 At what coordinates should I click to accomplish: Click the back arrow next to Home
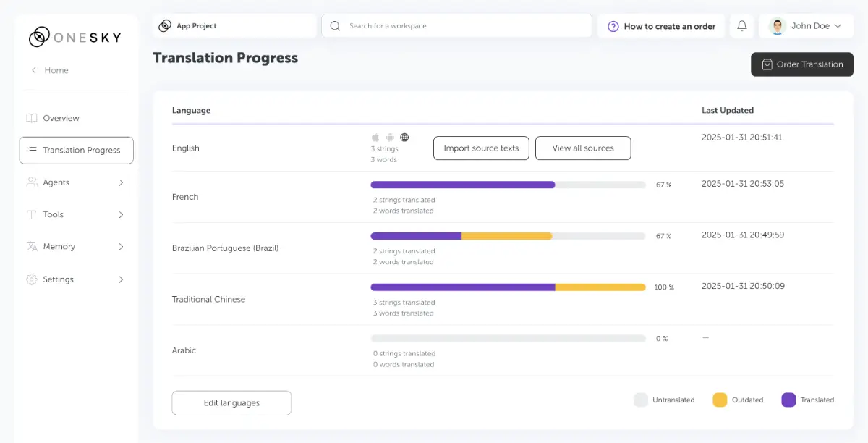tap(33, 70)
